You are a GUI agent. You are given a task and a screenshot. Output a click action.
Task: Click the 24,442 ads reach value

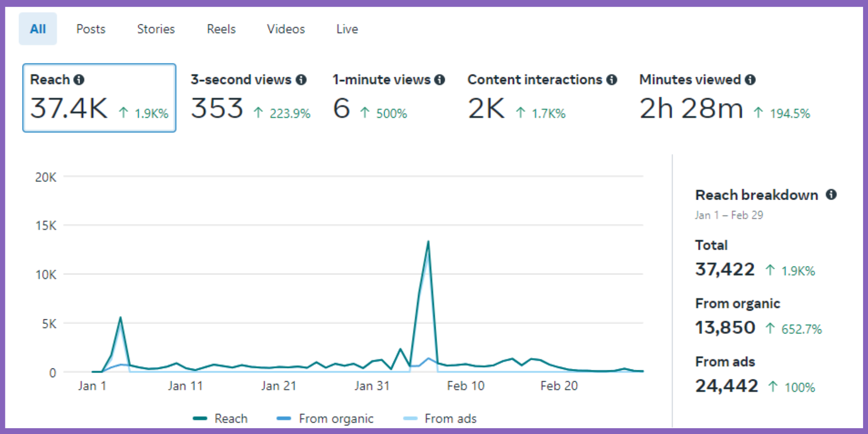726,386
